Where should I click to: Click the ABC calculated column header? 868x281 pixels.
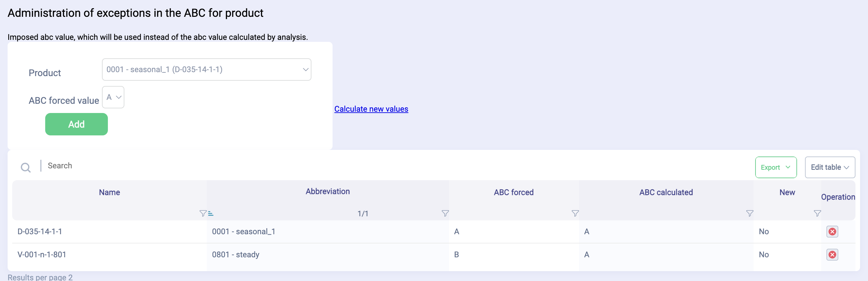pyautogui.click(x=666, y=192)
